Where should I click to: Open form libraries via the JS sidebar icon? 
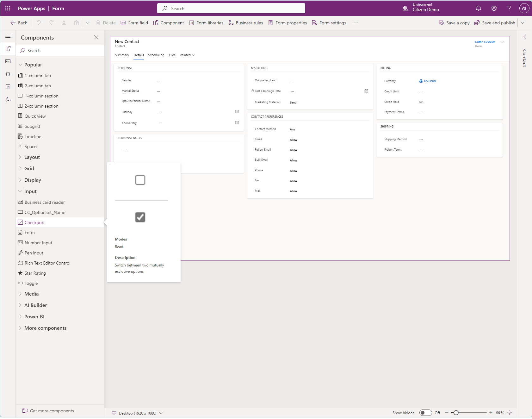pos(8,87)
